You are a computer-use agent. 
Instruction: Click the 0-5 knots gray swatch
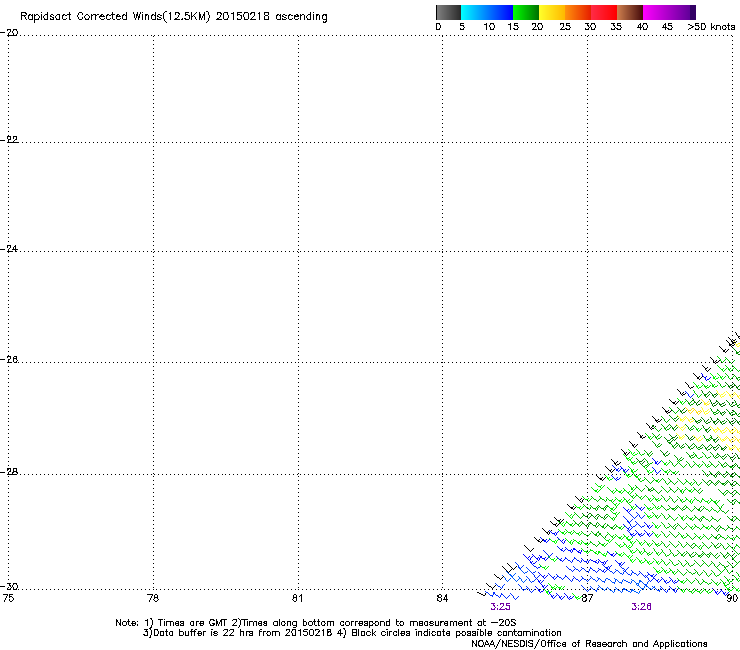coord(449,12)
